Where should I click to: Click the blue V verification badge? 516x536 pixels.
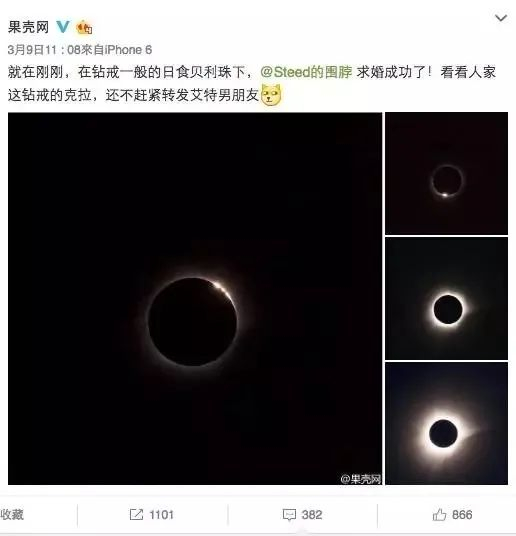[x=63, y=27]
